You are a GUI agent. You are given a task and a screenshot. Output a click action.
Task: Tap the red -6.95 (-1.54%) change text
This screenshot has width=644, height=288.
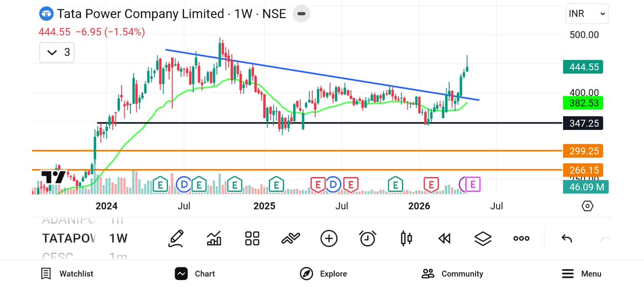110,32
